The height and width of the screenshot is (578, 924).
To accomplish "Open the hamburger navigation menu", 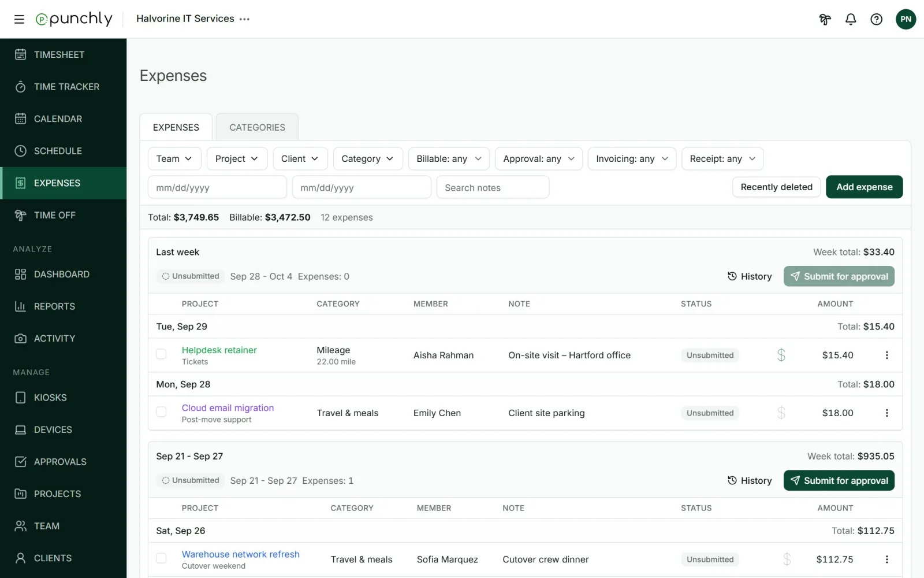I will [x=19, y=19].
